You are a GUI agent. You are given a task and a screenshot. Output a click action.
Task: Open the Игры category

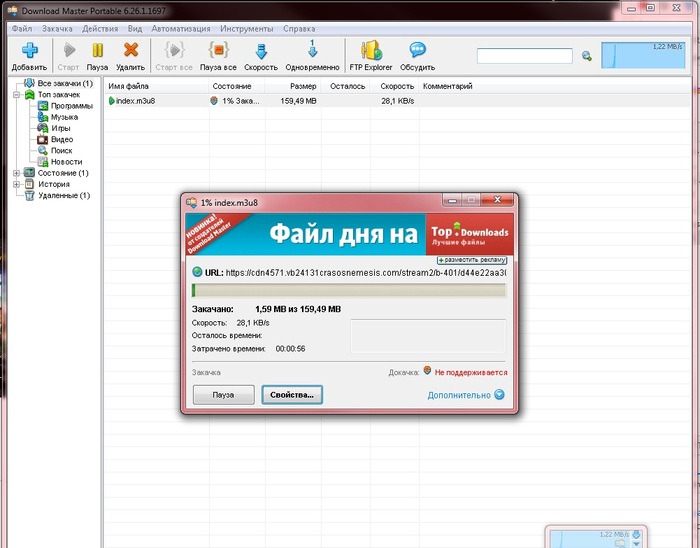pyautogui.click(x=60, y=128)
